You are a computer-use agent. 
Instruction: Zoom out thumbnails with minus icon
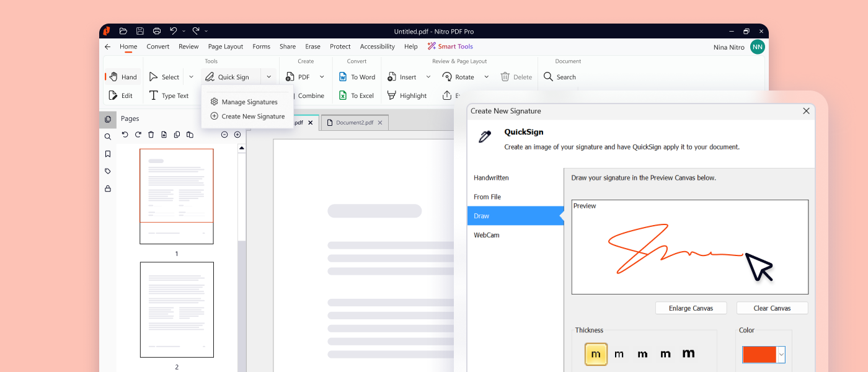coord(224,135)
